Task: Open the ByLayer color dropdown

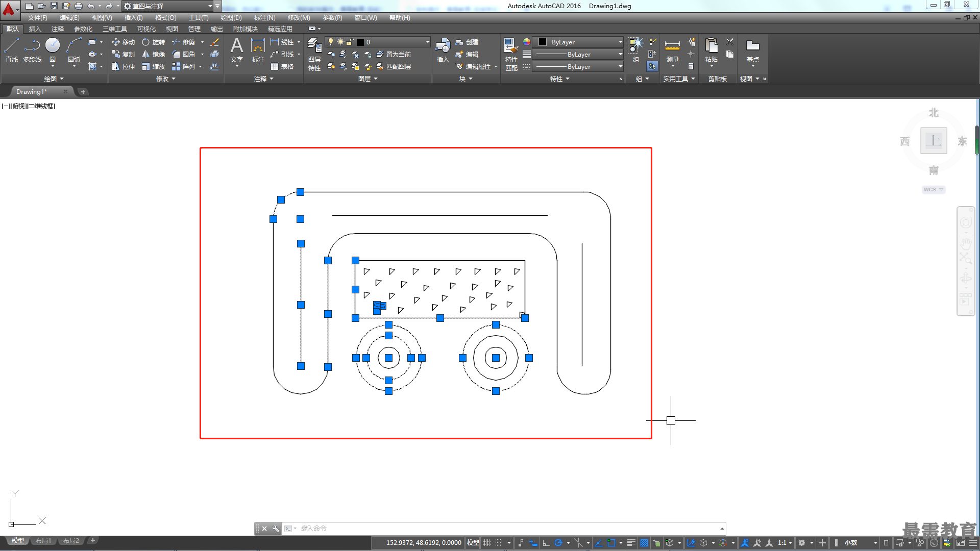Action: coord(579,42)
